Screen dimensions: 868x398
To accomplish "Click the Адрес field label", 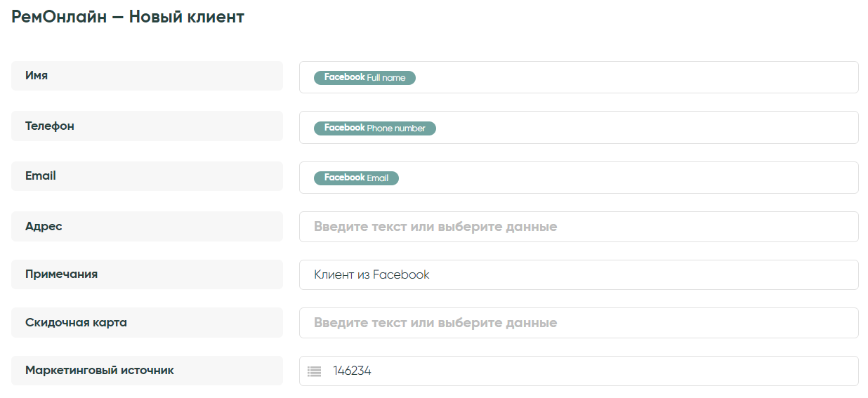I will coord(44,226).
